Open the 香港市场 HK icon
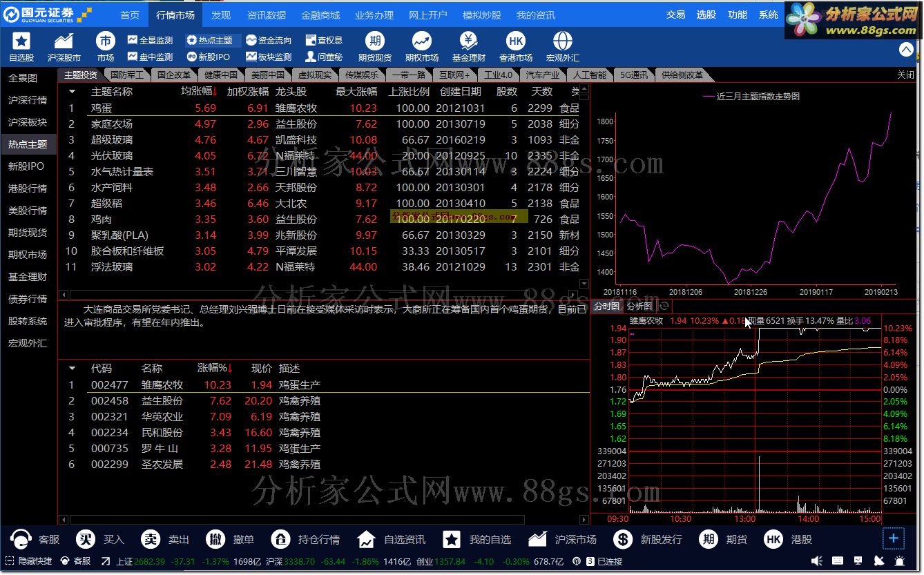 click(516, 41)
